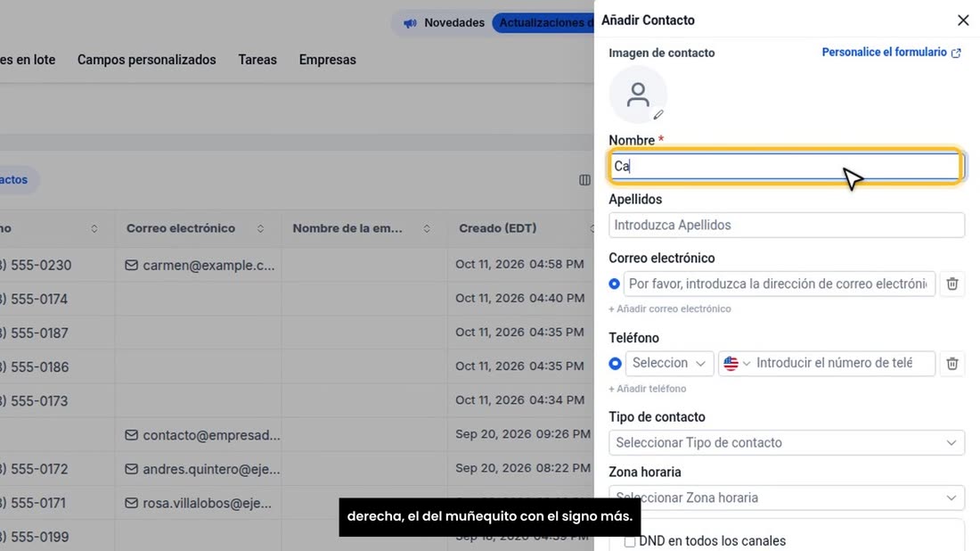The width and height of the screenshot is (980, 551).
Task: Select the primary phone radio button
Action: [x=615, y=364]
